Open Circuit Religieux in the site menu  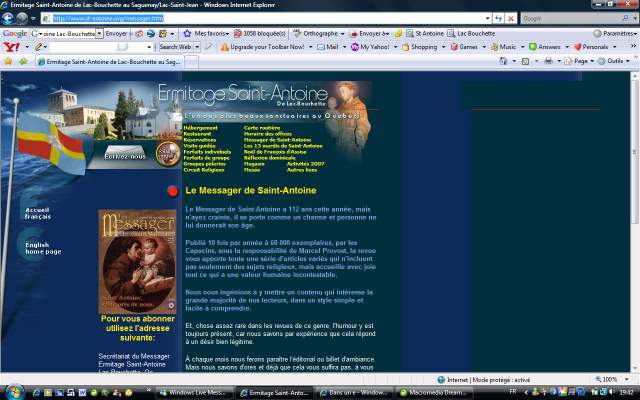[204, 170]
